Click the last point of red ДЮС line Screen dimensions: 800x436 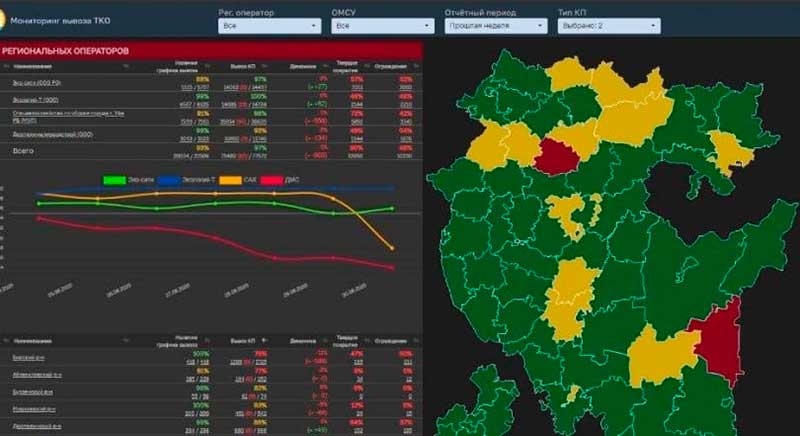(x=392, y=267)
